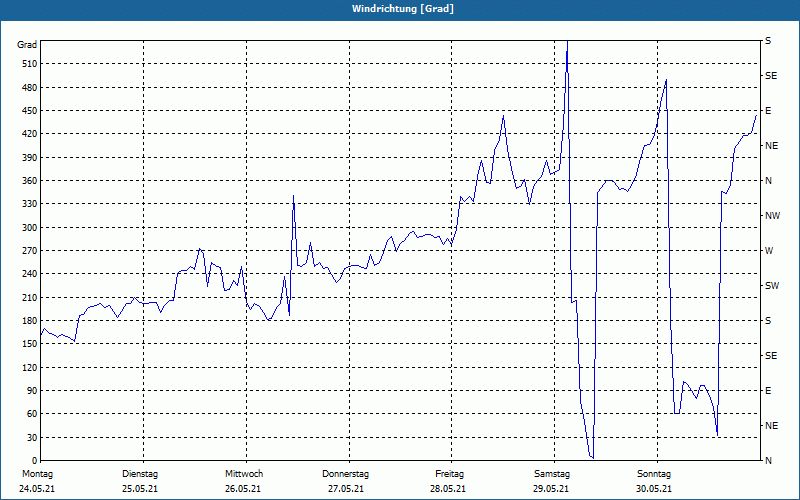Click the 'Mittwoch' day label
The height and width of the screenshot is (500, 800).
(244, 474)
